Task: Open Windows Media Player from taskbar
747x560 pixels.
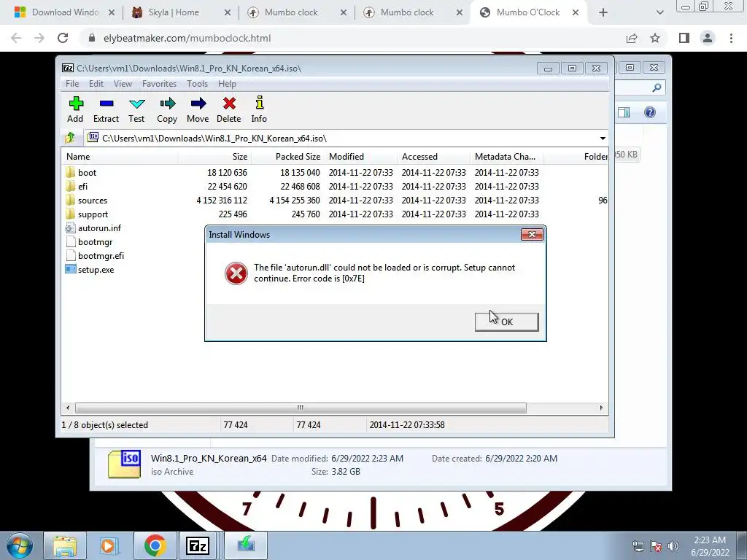Action: 108,545
